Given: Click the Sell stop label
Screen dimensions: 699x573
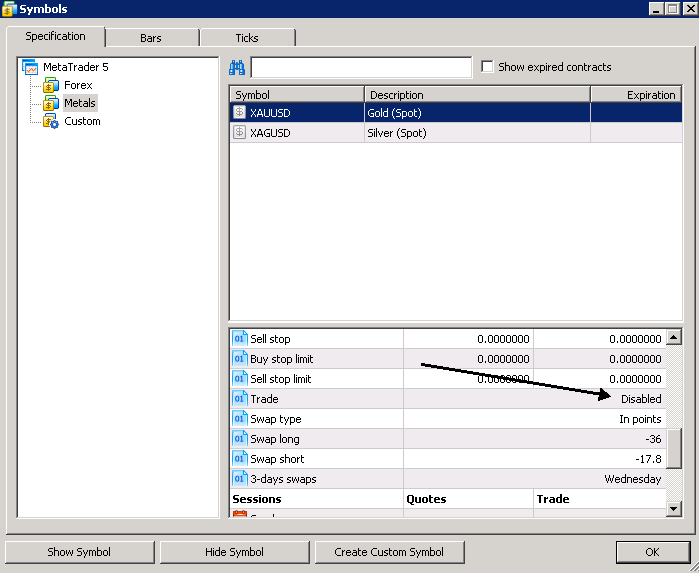Looking at the screenshot, I should [270, 339].
